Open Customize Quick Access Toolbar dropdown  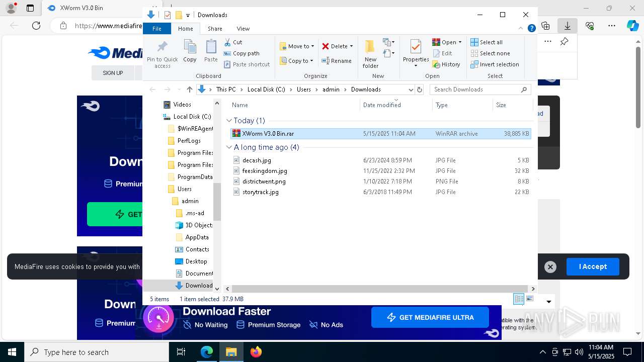[188, 15]
